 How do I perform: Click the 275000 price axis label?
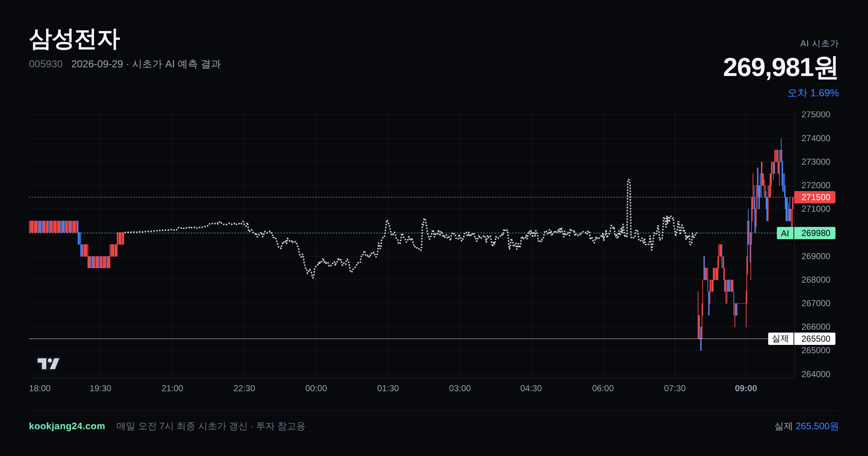(x=816, y=114)
